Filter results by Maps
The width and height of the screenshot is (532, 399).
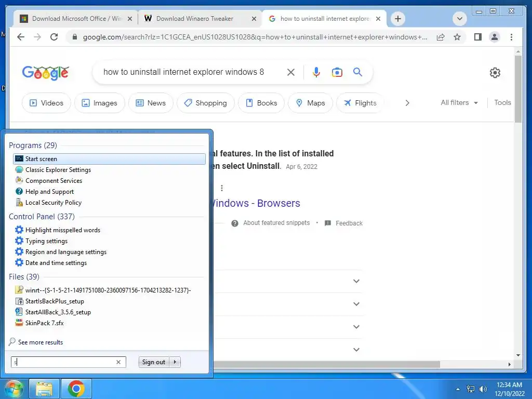(x=311, y=103)
